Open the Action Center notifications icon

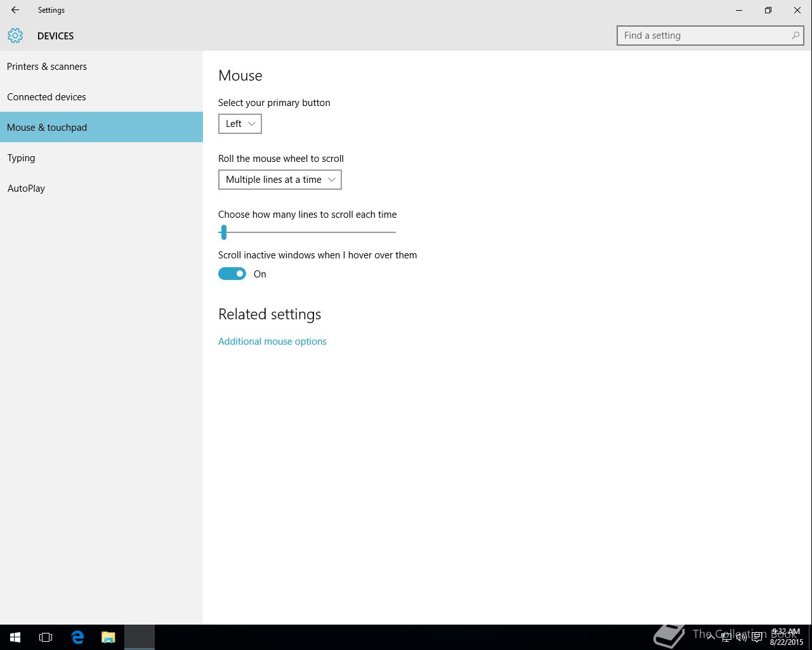pos(757,637)
